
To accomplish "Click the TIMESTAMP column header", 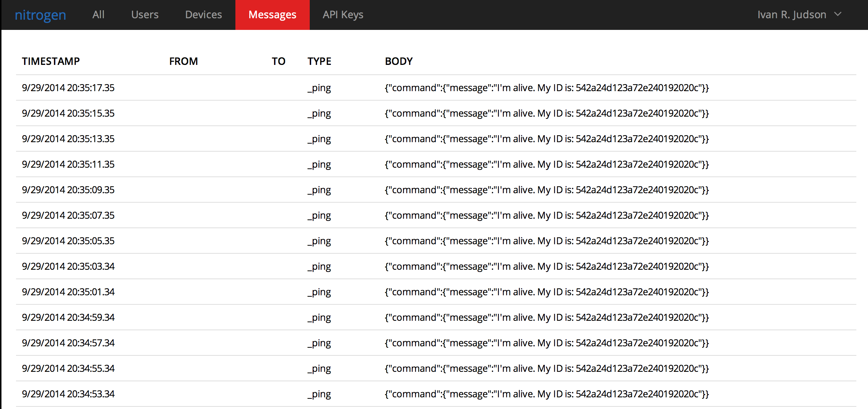I will click(51, 61).
